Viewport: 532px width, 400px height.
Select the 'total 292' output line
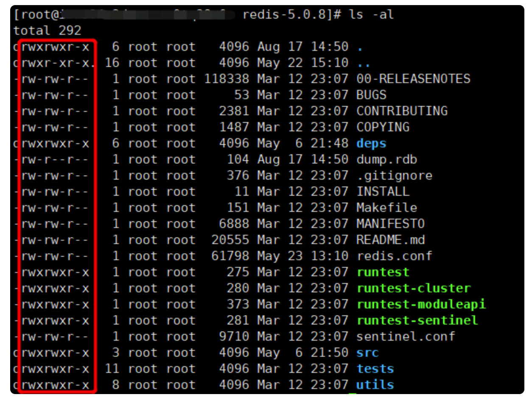pos(47,31)
